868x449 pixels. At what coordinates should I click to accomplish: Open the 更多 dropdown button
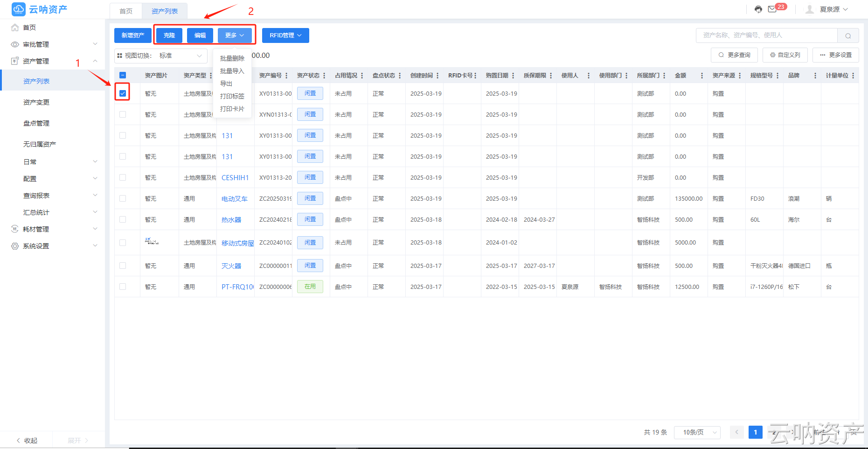coord(235,35)
